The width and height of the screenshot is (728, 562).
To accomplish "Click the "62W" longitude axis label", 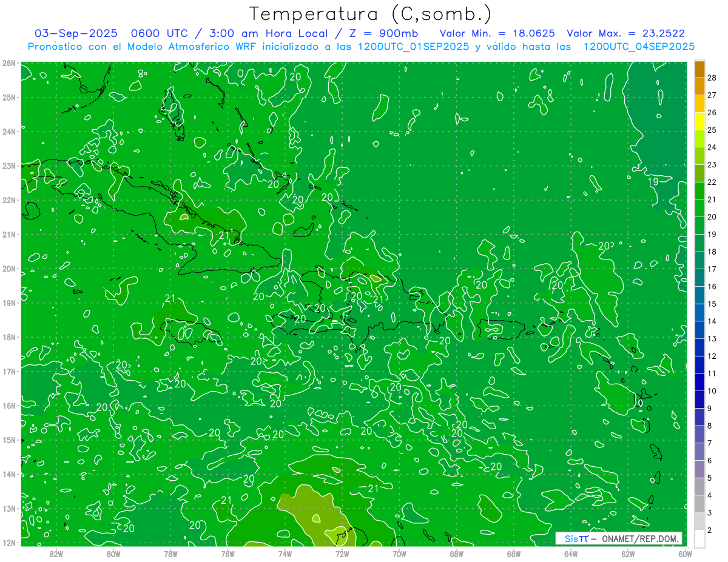I will (628, 553).
